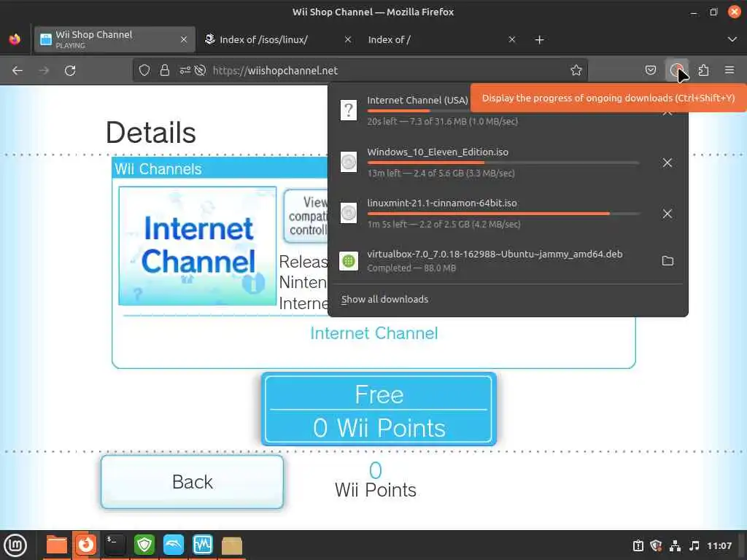Open green shield app in taskbar

144,545
